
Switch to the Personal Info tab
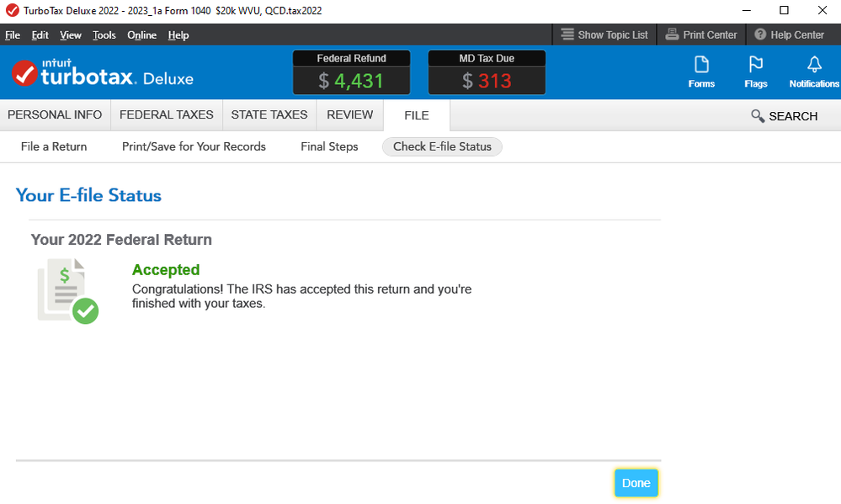click(55, 114)
